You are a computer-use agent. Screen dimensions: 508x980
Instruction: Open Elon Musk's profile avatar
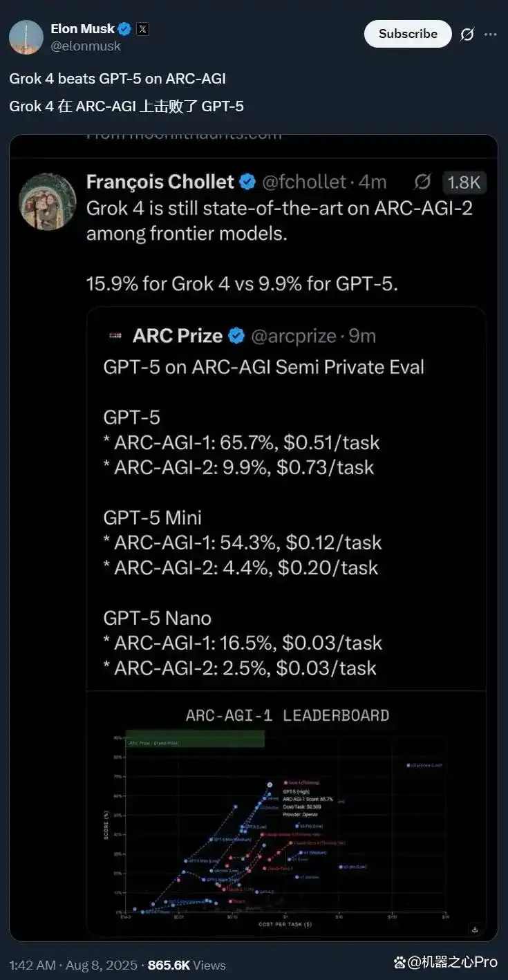pos(26,37)
